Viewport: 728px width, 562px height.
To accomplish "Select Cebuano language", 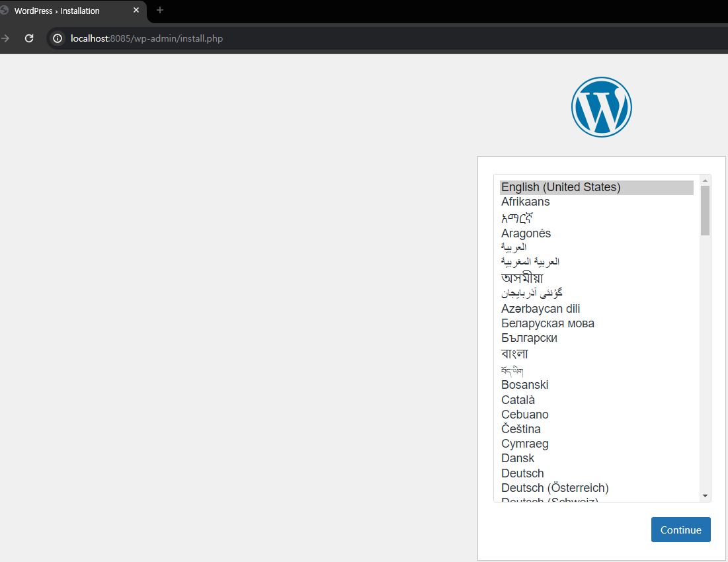I will 596,415.
